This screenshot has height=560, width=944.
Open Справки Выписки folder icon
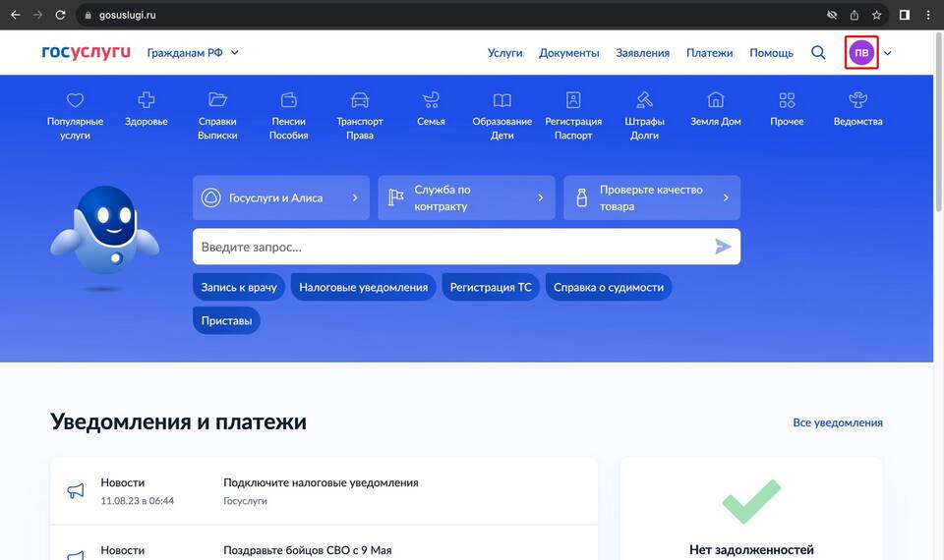pos(217,100)
